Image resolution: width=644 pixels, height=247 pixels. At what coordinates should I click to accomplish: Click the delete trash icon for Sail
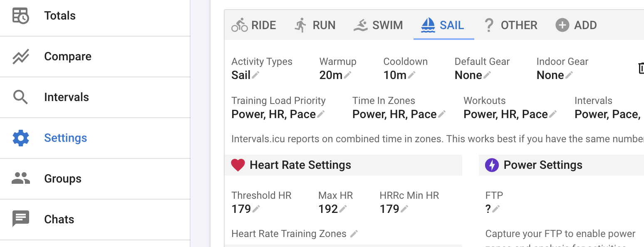tap(641, 68)
